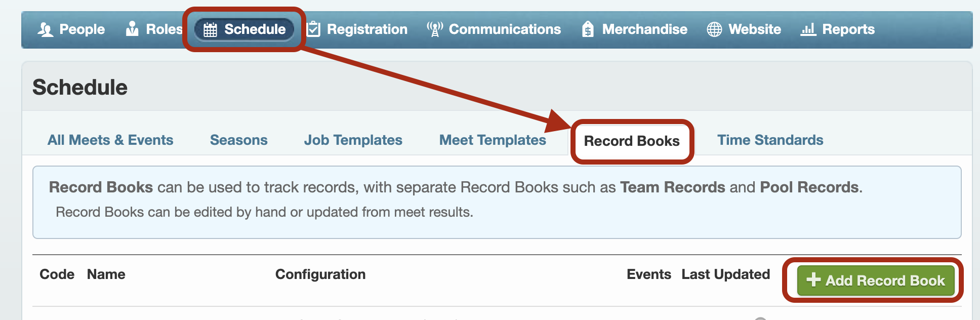Click the Name column header

(x=106, y=274)
